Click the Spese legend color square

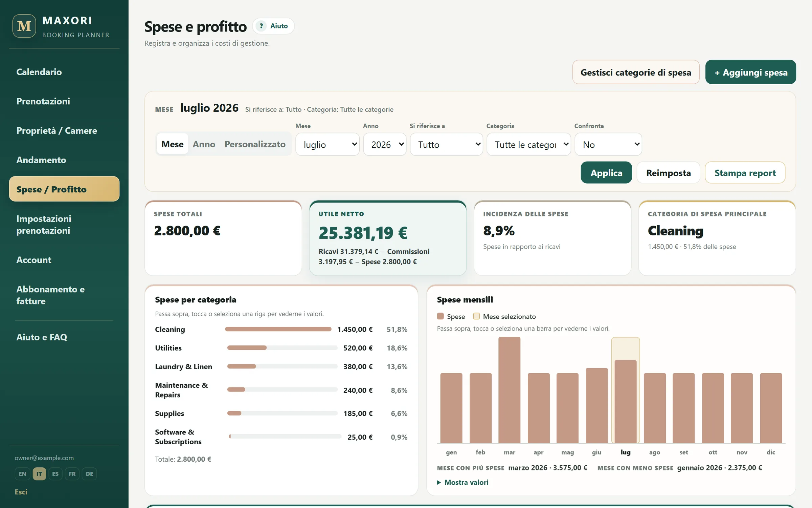point(440,316)
